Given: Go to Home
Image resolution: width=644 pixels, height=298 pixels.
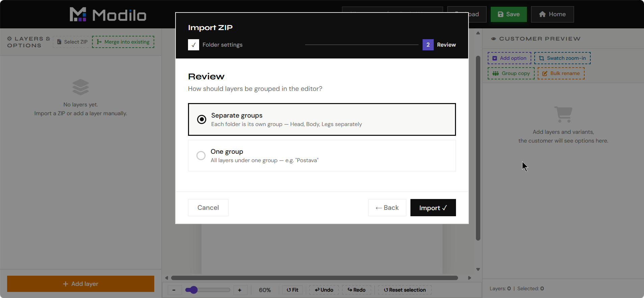Looking at the screenshot, I should [x=552, y=14].
